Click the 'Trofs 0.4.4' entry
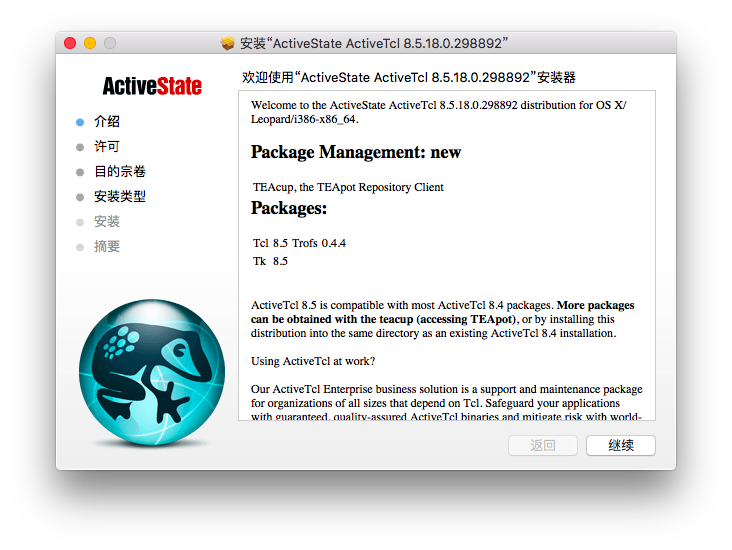Screen dimensions: 732x550 319,243
